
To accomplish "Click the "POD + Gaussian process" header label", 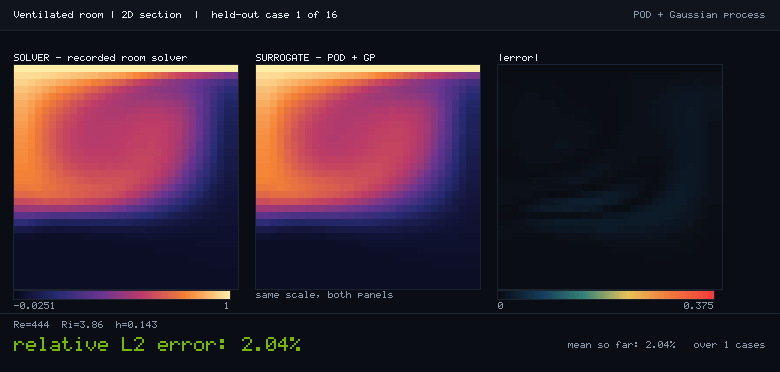I will click(x=699, y=15).
